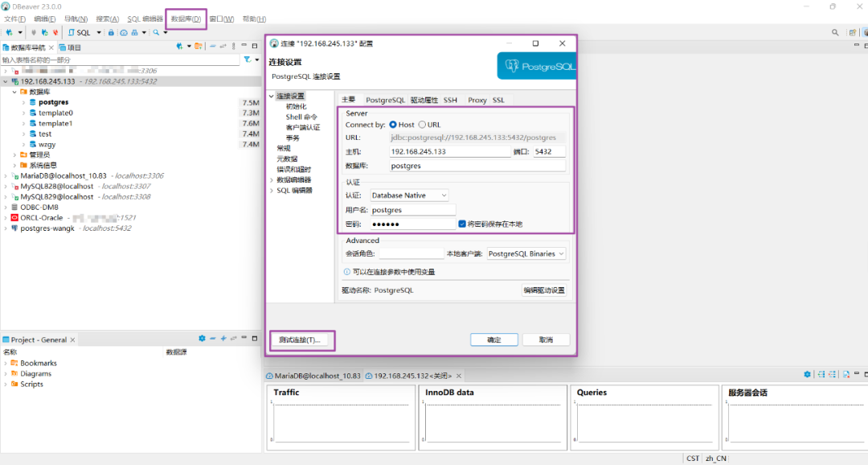Switch to PostgreSQL tab in dialog
This screenshot has width=868, height=465.
click(385, 100)
